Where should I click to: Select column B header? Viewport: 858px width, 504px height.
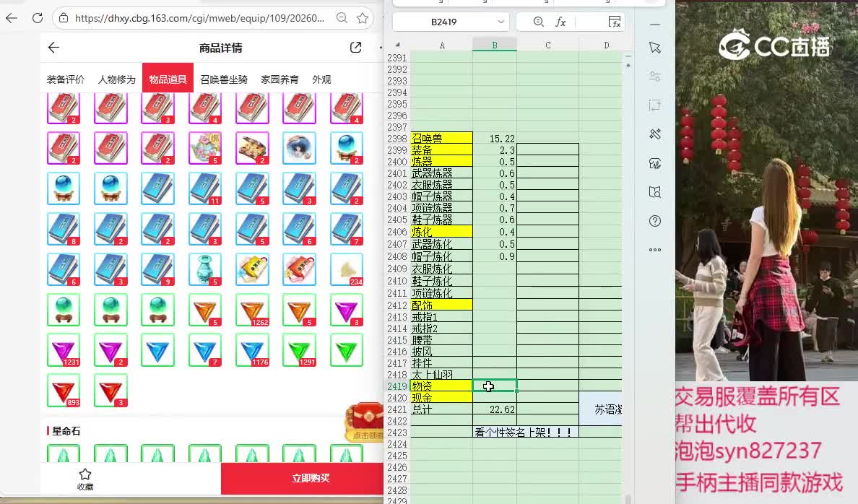point(495,45)
